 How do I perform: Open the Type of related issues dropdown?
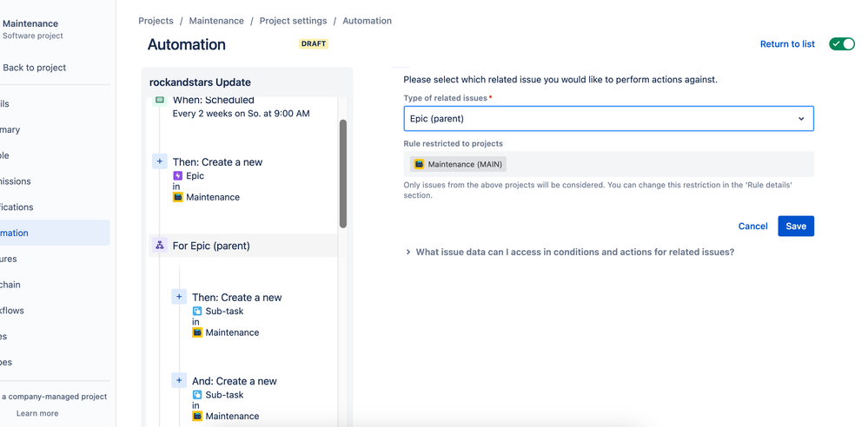click(x=608, y=118)
